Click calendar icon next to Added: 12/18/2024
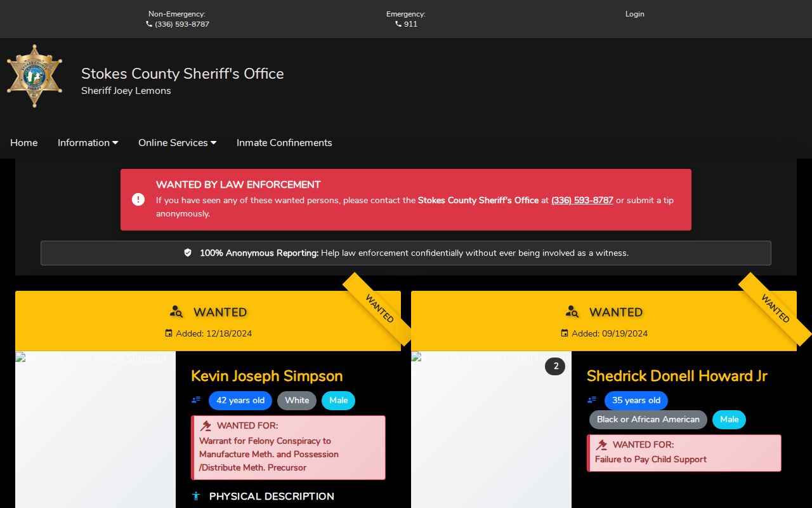The width and height of the screenshot is (812, 508). (169, 333)
